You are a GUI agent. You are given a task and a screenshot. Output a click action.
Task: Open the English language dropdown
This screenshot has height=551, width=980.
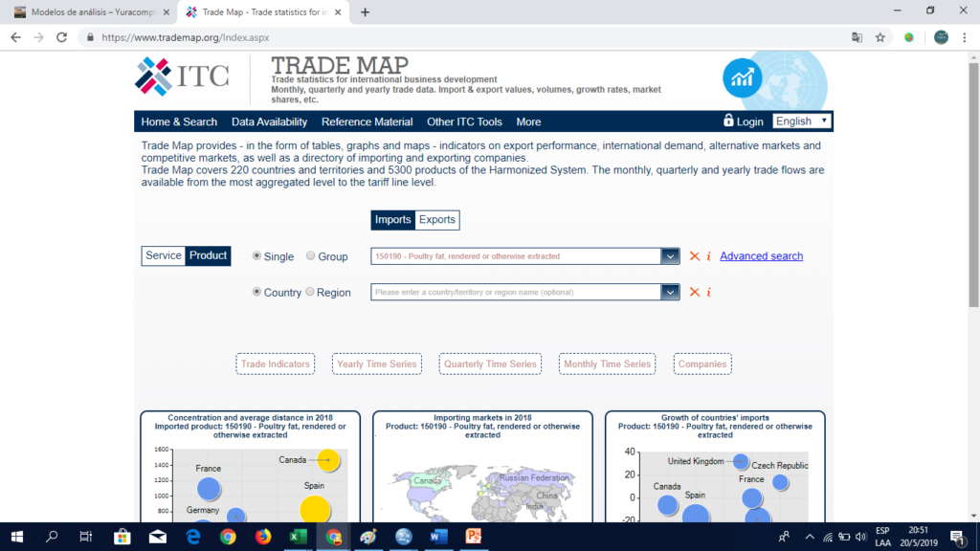801,121
